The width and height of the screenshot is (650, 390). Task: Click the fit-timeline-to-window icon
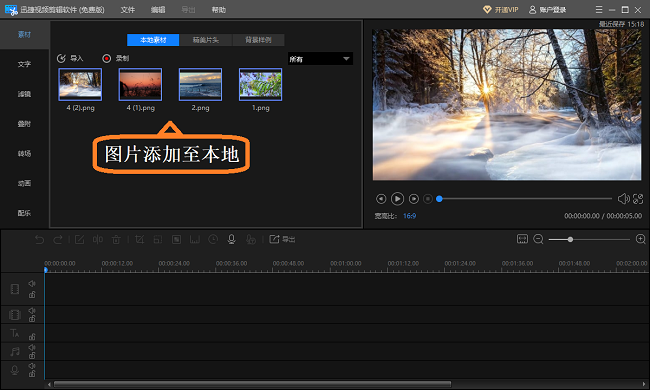point(522,239)
